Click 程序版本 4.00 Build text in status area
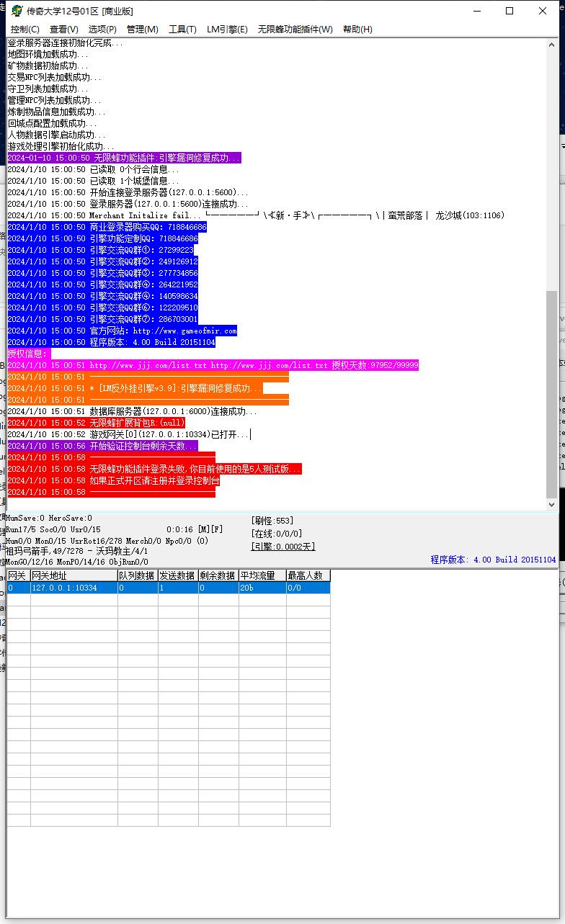The height and width of the screenshot is (924, 565). [x=493, y=560]
